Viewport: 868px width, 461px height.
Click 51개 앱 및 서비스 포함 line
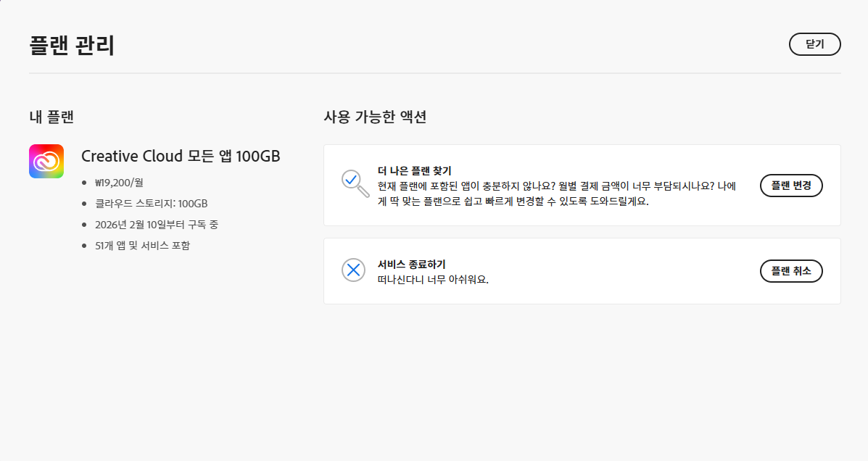pyautogui.click(x=142, y=246)
